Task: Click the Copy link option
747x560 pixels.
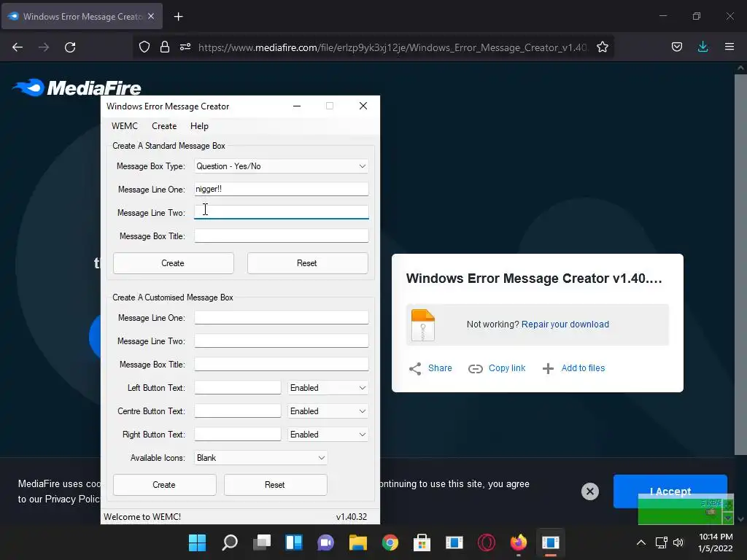Action: tap(497, 368)
